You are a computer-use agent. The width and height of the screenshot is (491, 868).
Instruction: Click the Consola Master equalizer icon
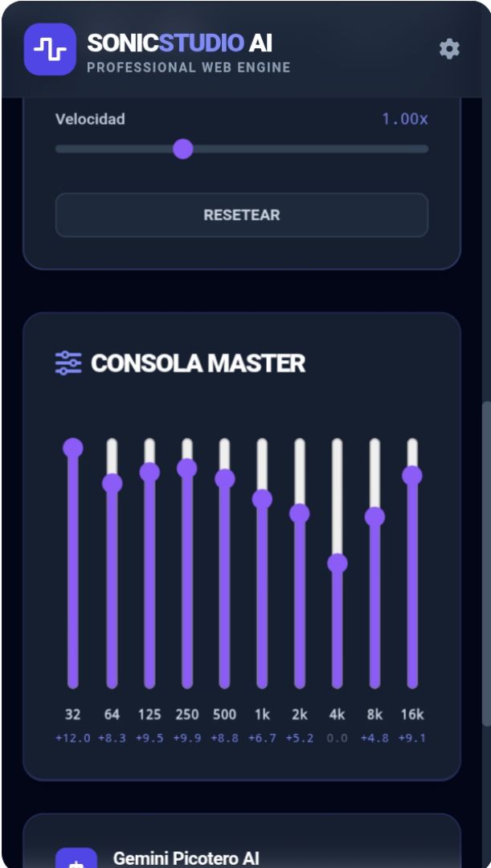(68, 363)
